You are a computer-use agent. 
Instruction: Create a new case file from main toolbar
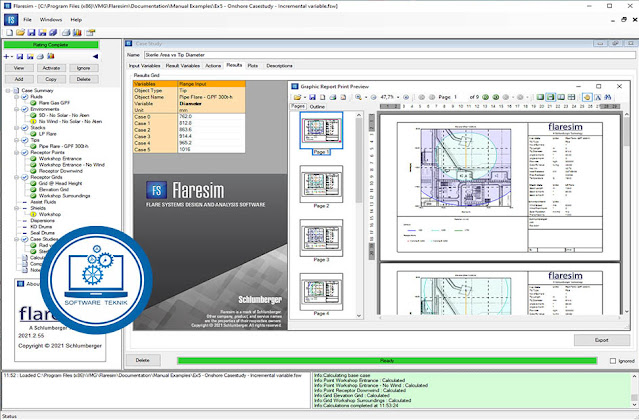point(9,32)
